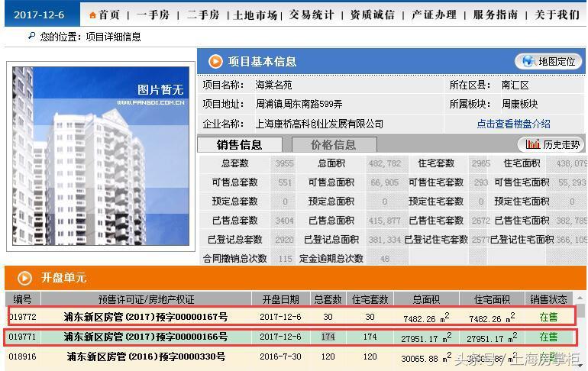Screen dimensions: 588x371
Task: Click the address 周浦镇周东南路599弄
Action: pyautogui.click(x=299, y=104)
